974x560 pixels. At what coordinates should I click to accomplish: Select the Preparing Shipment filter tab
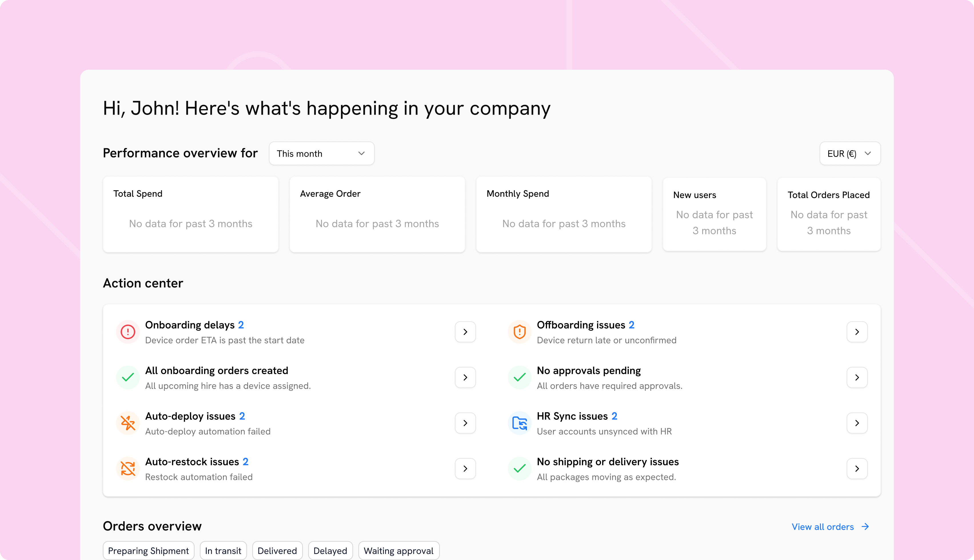coord(148,551)
